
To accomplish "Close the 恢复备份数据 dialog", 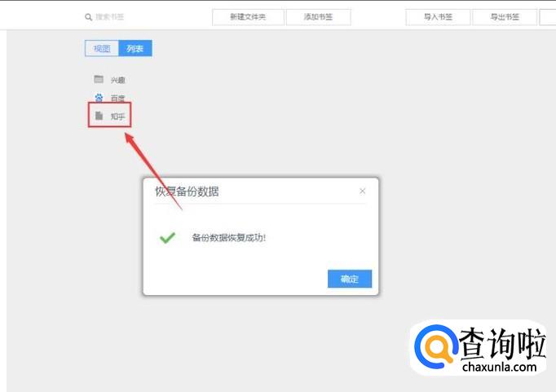I will click(363, 191).
